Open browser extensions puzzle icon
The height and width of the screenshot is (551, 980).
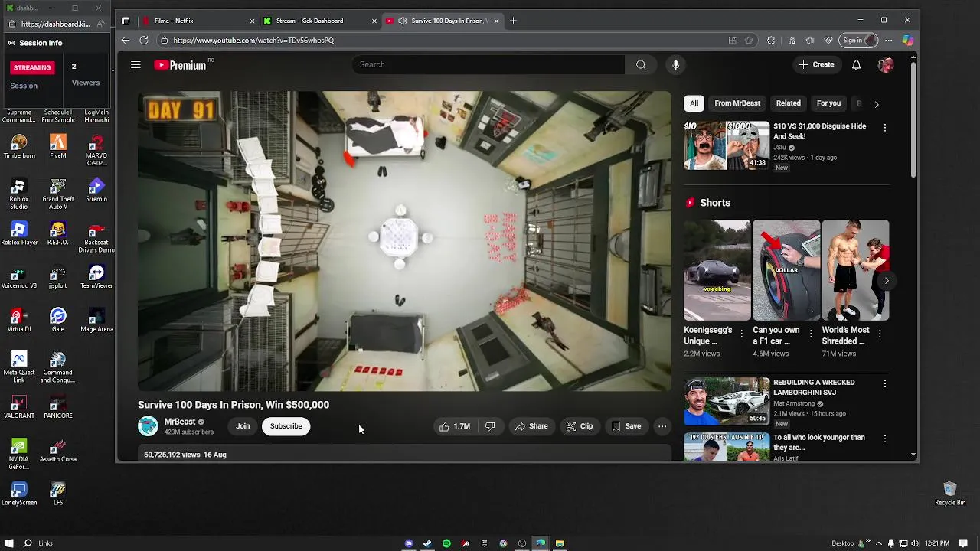click(771, 40)
